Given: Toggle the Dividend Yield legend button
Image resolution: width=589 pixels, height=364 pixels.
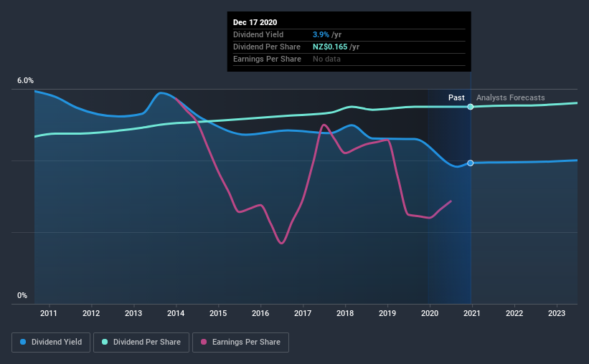Looking at the screenshot, I should [51, 343].
